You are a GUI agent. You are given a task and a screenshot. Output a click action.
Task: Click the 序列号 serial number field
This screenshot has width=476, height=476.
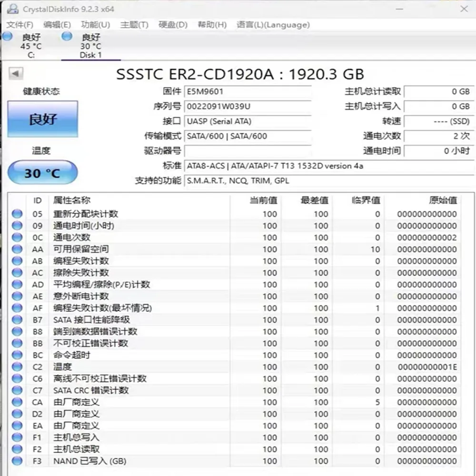pos(248,107)
